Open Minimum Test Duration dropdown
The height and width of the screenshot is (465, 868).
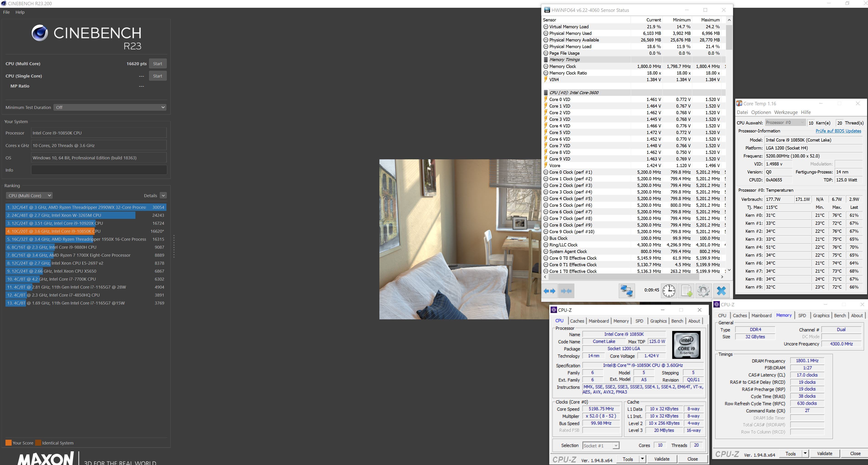coord(110,107)
